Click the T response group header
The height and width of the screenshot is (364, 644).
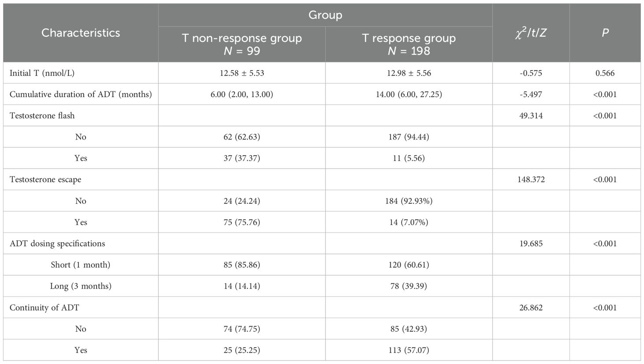tap(409, 44)
